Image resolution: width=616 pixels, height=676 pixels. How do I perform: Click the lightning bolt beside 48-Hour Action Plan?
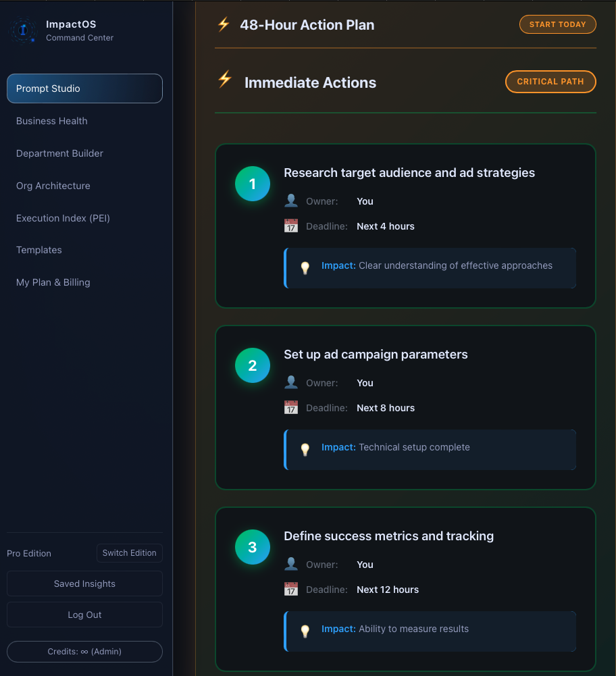pos(222,24)
